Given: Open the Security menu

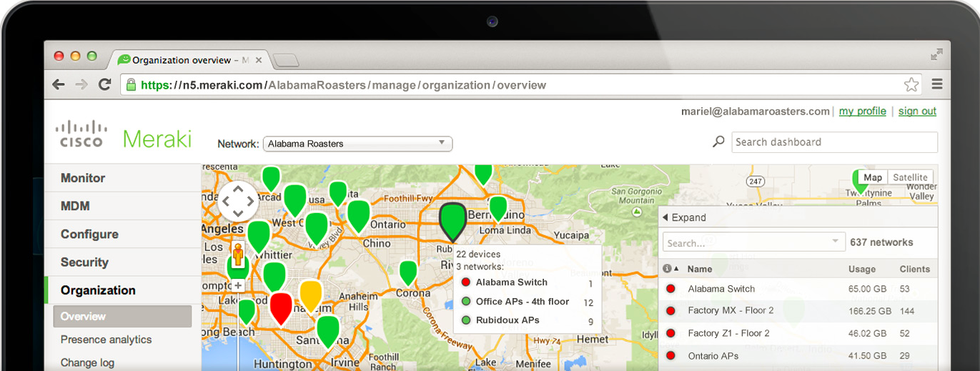Looking at the screenshot, I should pyautogui.click(x=84, y=262).
